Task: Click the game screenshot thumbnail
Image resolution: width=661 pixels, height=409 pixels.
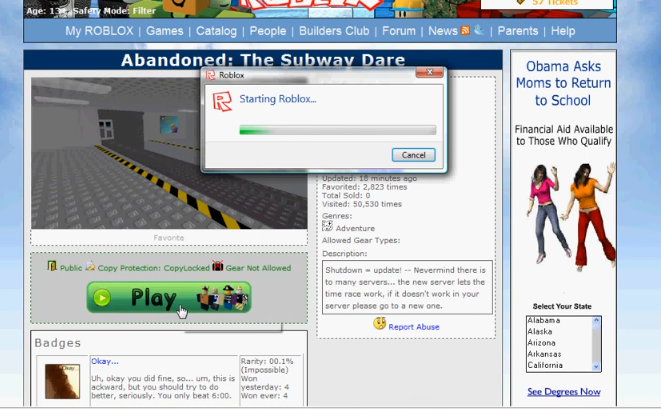Action: pos(169,153)
